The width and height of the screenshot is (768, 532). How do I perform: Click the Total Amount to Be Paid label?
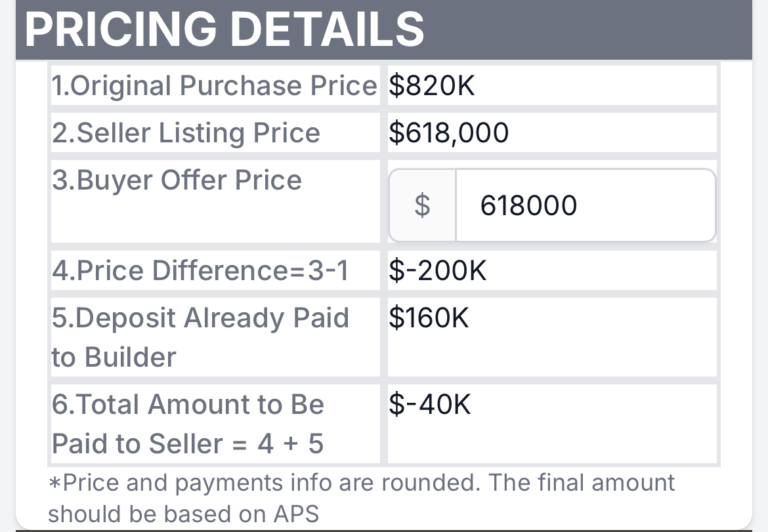188,424
